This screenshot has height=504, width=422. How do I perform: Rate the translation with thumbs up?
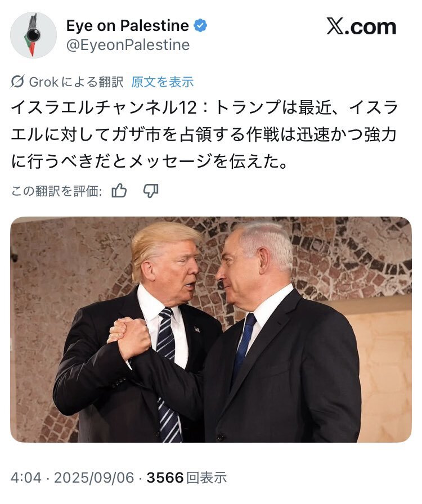pyautogui.click(x=119, y=191)
